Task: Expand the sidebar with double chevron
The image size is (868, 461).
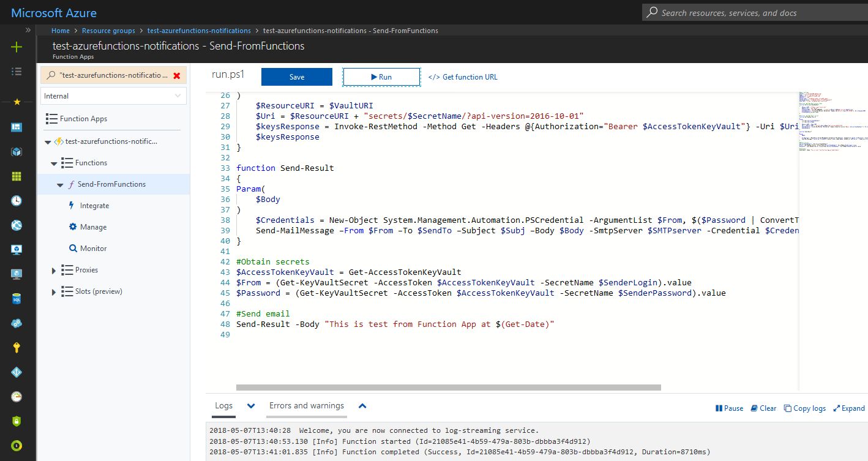Action: click(x=28, y=30)
